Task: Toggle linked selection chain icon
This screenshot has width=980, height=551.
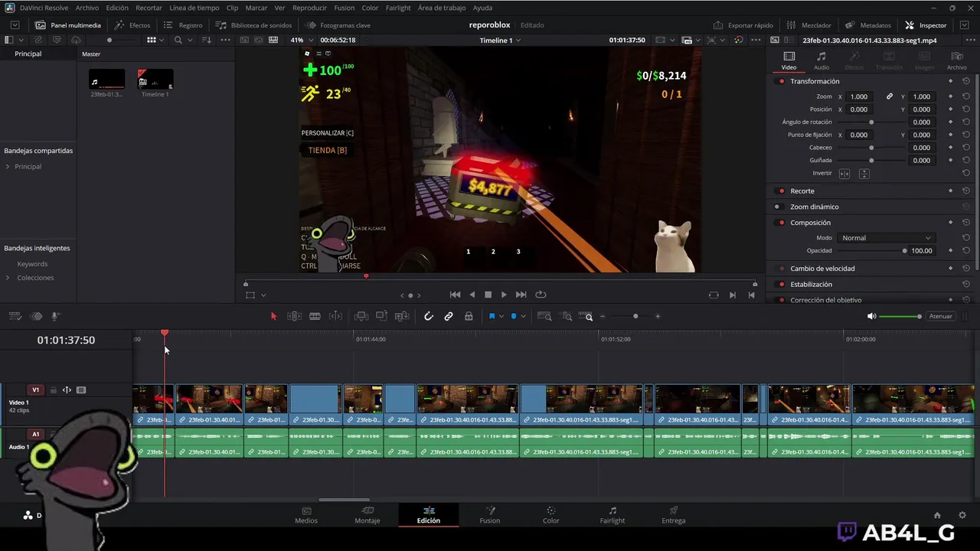Action: click(x=449, y=316)
